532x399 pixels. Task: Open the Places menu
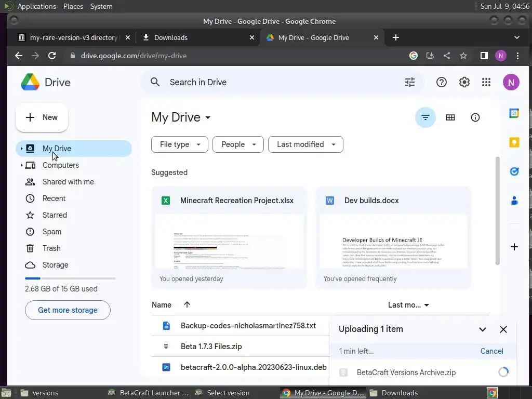point(73,6)
